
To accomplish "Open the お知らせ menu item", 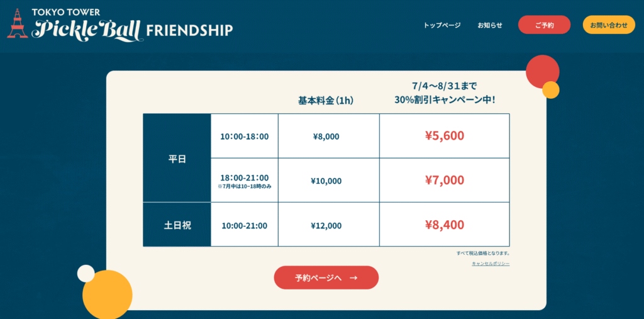I will 489,25.
